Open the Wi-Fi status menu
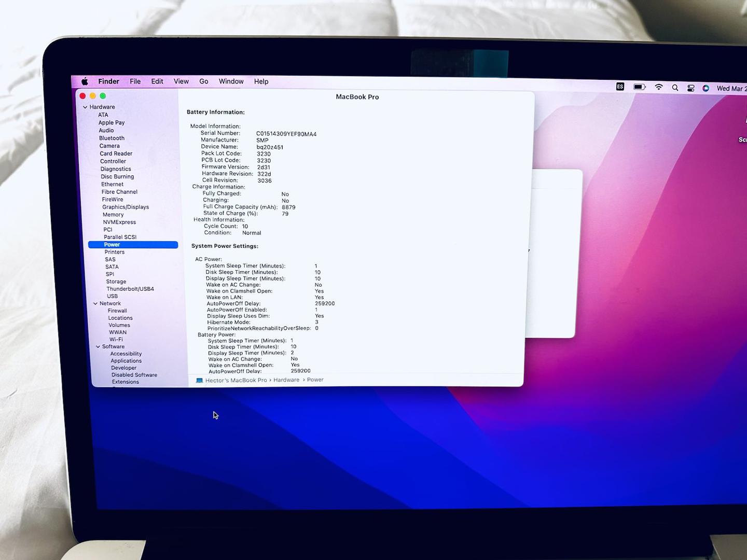The image size is (747, 560). [659, 87]
